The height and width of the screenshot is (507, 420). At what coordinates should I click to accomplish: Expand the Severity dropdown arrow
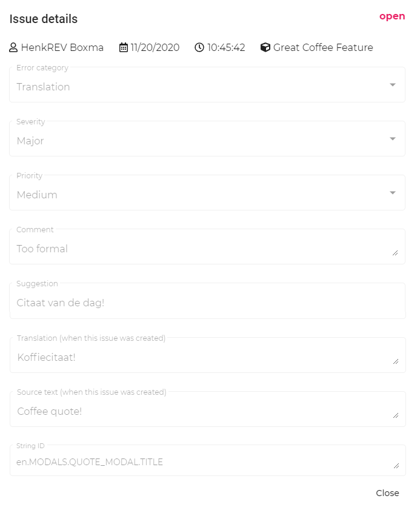[393, 139]
